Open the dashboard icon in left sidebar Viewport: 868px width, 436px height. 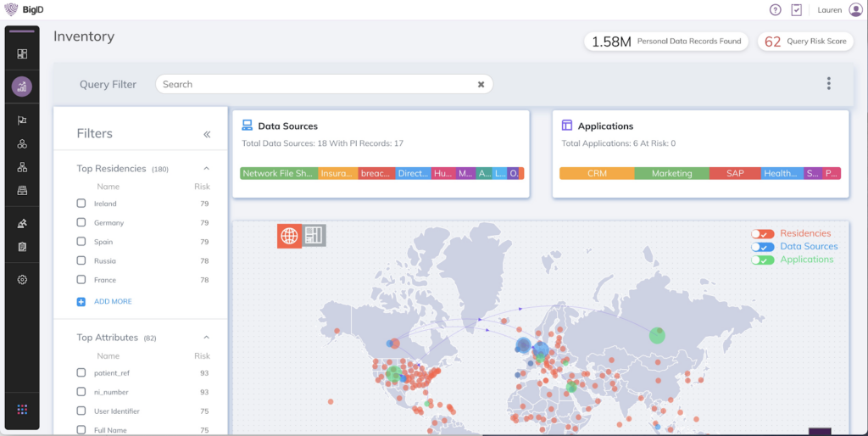[x=22, y=54]
